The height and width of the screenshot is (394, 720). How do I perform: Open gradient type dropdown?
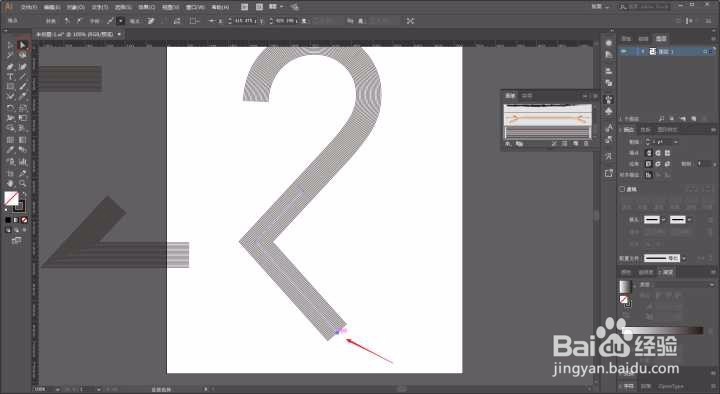(x=712, y=285)
